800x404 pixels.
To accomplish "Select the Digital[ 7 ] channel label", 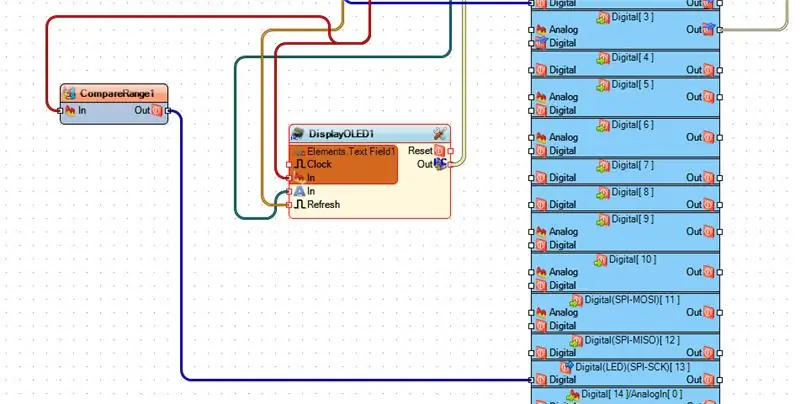I will point(633,165).
